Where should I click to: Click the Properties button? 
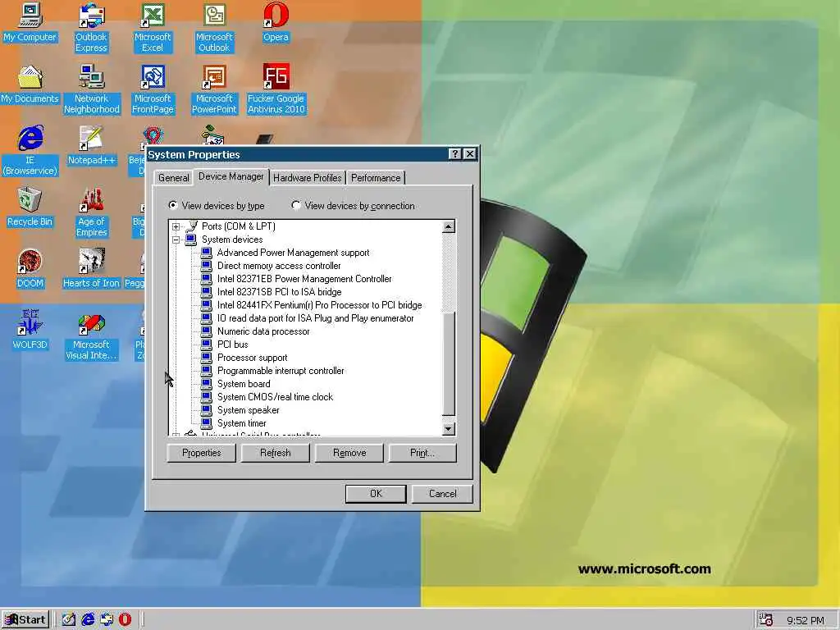point(202,453)
